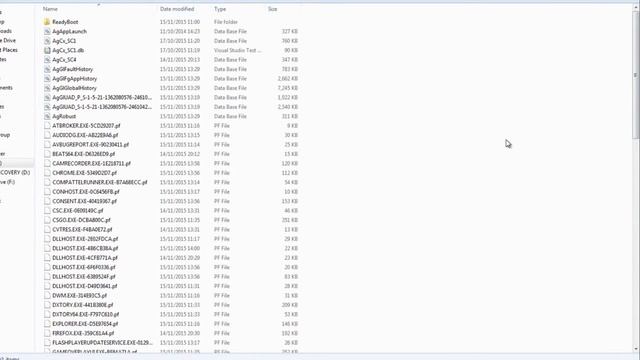
Task: Open RECOVERY (D:) drive in sidebar
Action: tap(15, 173)
